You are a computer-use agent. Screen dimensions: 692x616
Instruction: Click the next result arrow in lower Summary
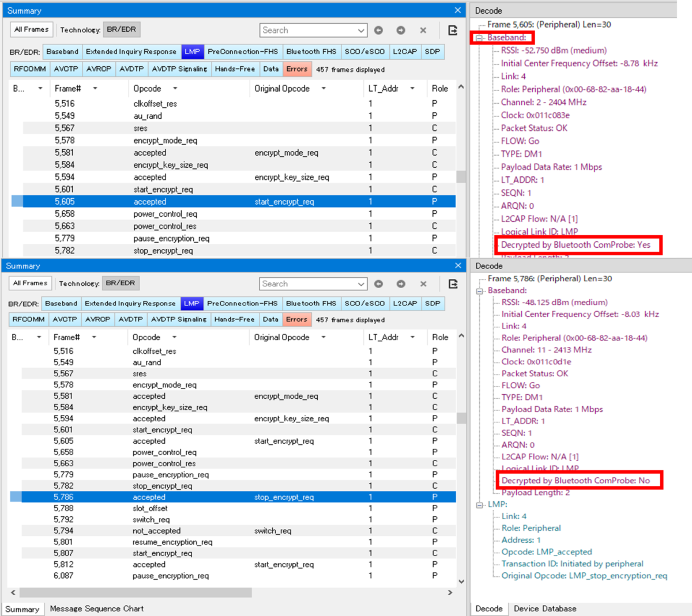tap(401, 284)
